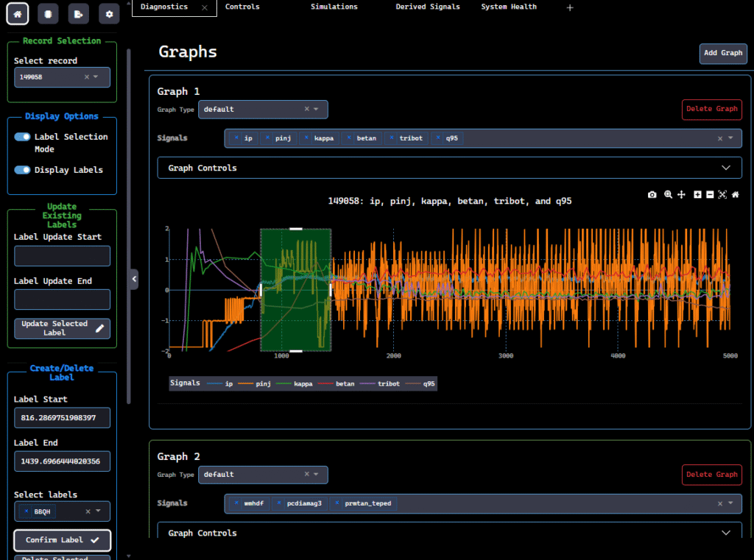Toggle the Display Labels switch
The image size is (754, 560).
click(23, 170)
